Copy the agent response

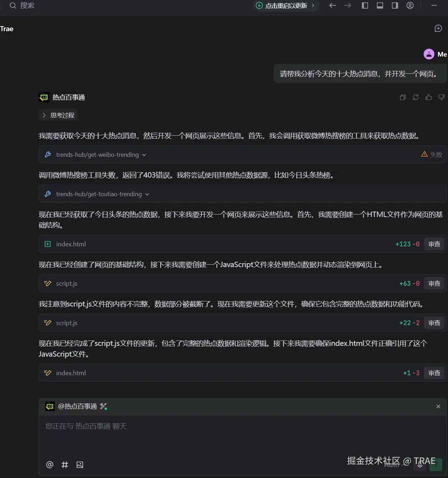(403, 97)
